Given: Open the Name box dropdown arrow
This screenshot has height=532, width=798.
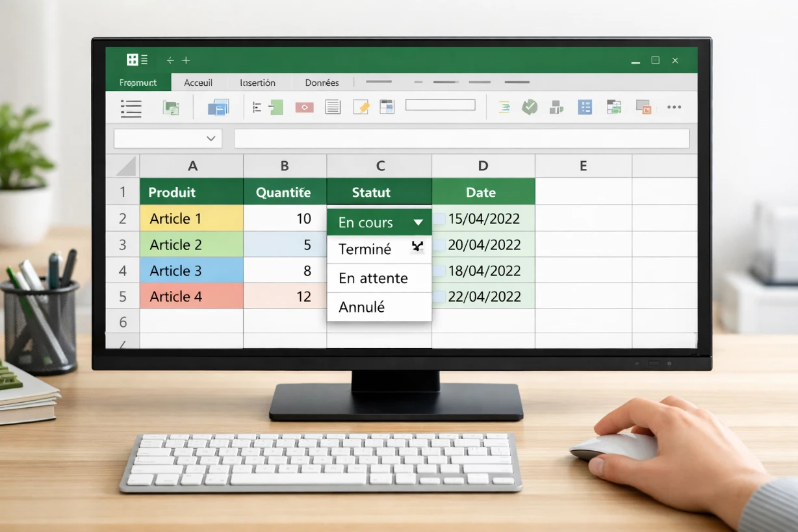Looking at the screenshot, I should (211, 138).
